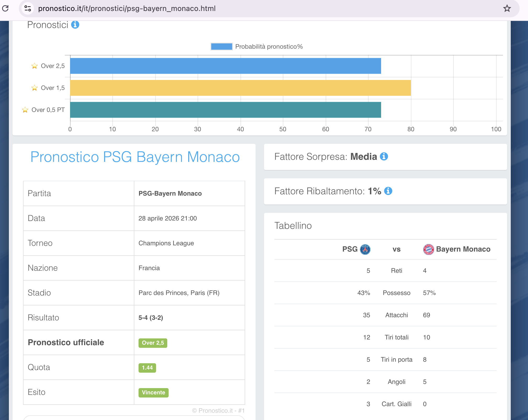The width and height of the screenshot is (528, 420).
Task: Click star icon beside Over 0,5 PT label
Action: (25, 110)
